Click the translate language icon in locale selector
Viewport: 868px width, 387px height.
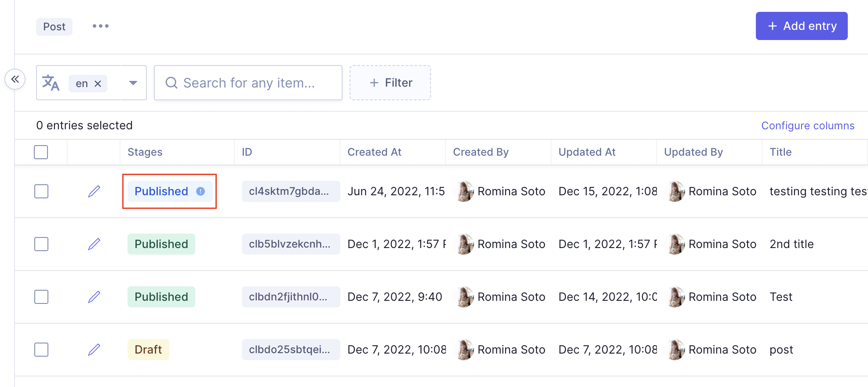(51, 83)
